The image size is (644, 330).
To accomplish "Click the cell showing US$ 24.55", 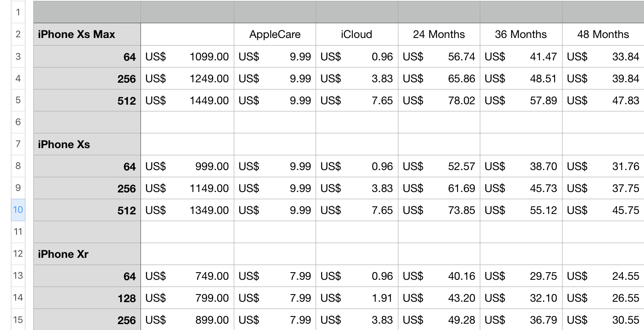I will (603, 276).
